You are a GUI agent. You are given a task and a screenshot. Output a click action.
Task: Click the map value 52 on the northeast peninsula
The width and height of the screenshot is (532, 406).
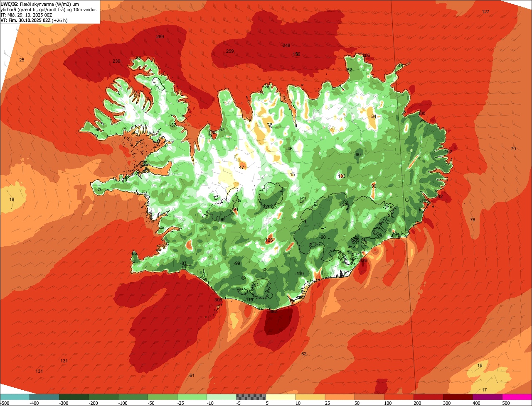[x=350, y=70]
